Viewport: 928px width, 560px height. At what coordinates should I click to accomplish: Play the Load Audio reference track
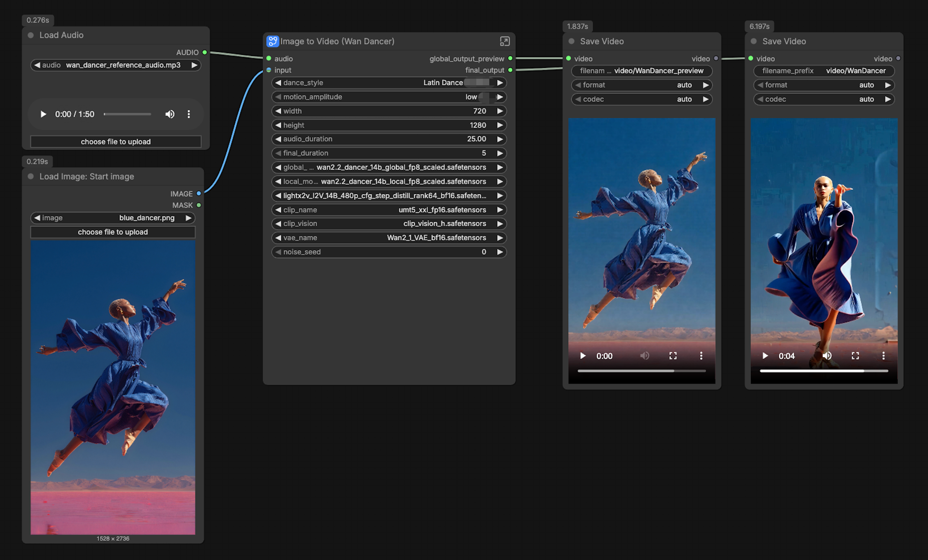pyautogui.click(x=43, y=114)
